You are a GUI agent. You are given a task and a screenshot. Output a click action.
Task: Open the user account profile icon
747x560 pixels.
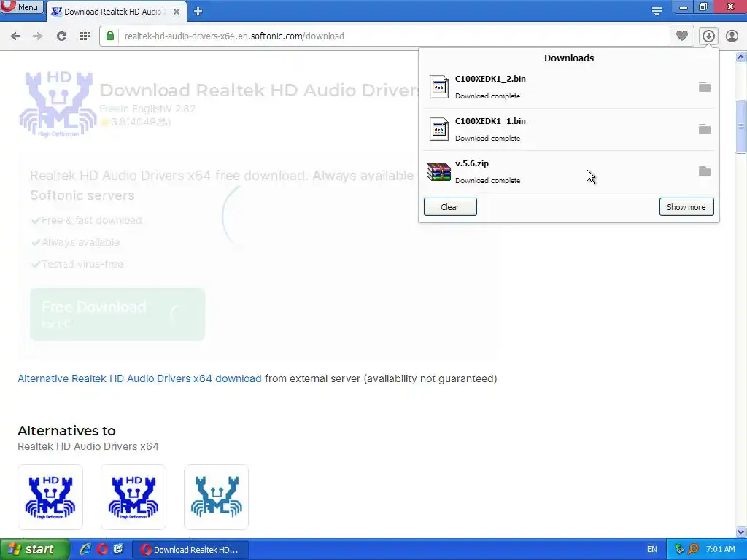click(x=732, y=36)
